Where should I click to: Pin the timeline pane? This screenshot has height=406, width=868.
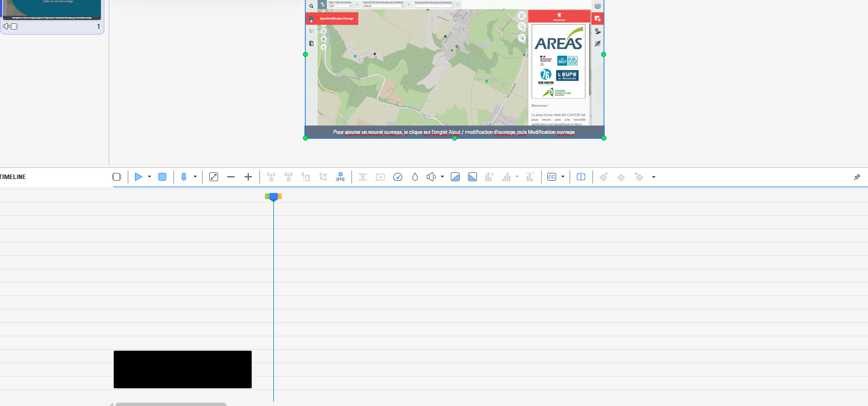tap(857, 177)
